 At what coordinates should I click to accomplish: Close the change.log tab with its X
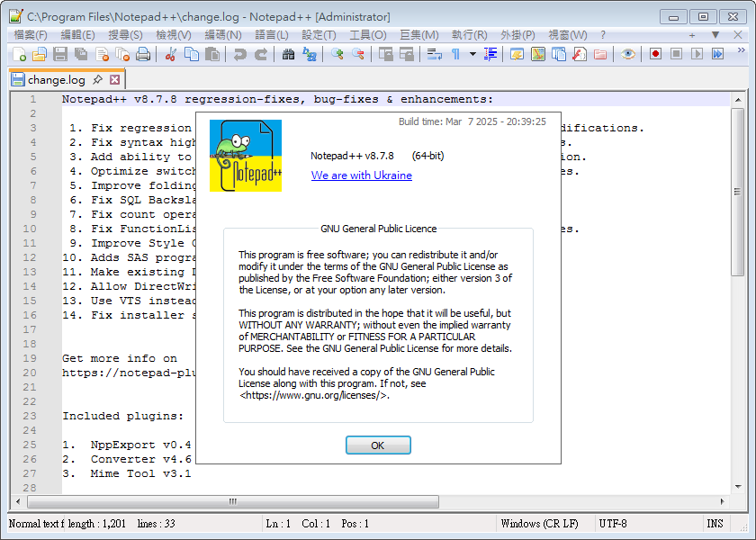click(114, 80)
